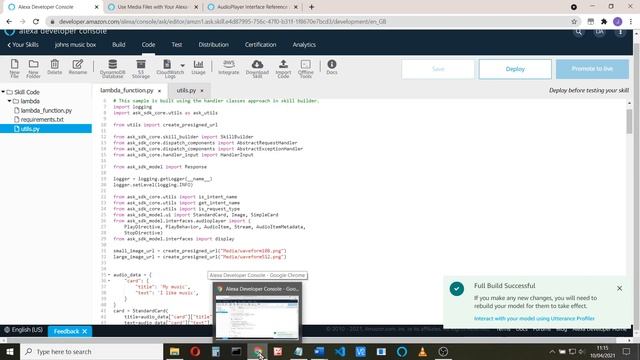Screen dimensions: 640x360
Task: Create a New Folder from the toolbar
Action: [33, 68]
